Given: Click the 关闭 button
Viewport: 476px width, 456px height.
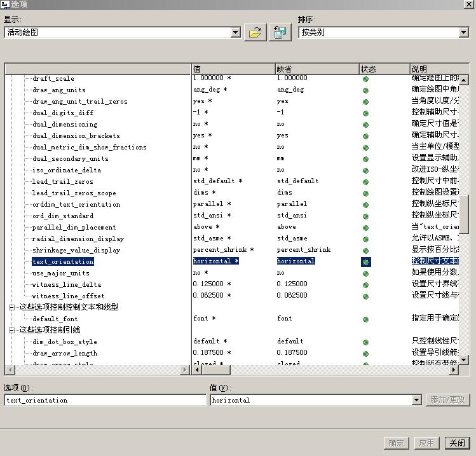Looking at the screenshot, I should click(x=457, y=443).
